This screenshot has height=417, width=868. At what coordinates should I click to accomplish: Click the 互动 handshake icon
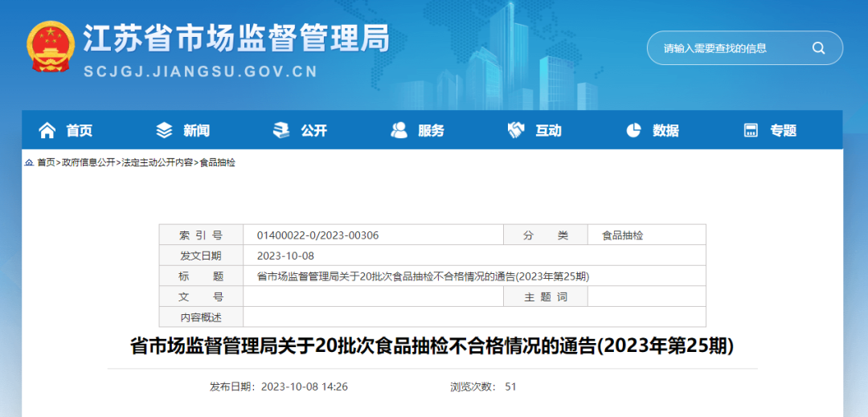(516, 130)
